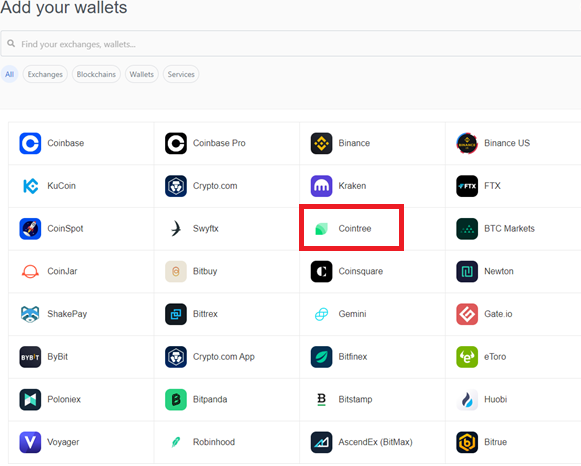Select the Services filter chip
This screenshot has height=466, width=581.
(181, 74)
